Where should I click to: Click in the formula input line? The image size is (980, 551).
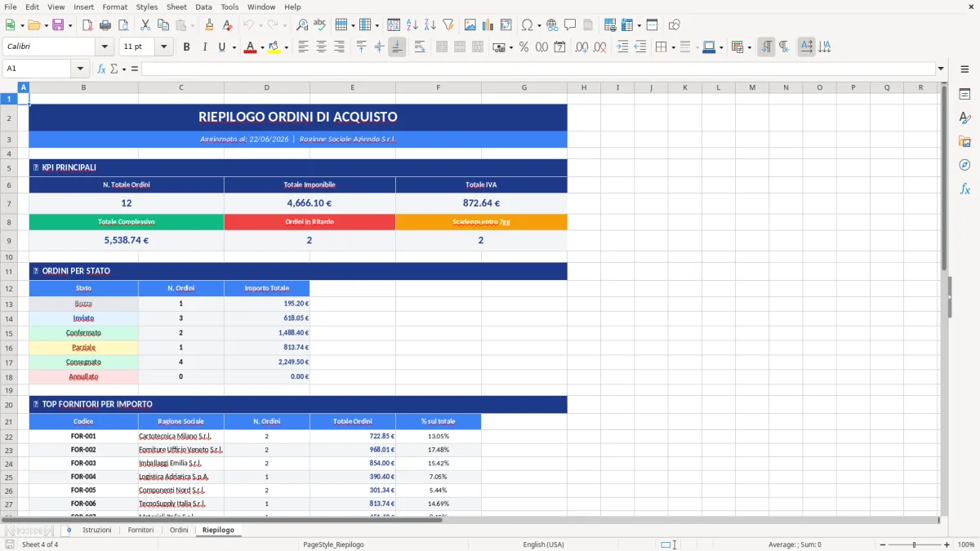click(538, 69)
